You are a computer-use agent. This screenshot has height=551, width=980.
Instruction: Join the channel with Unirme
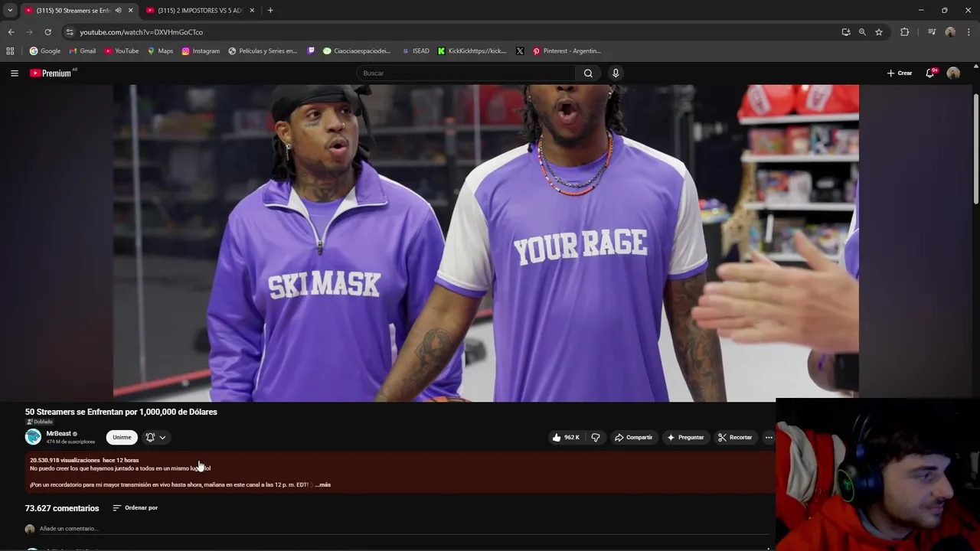pos(122,438)
